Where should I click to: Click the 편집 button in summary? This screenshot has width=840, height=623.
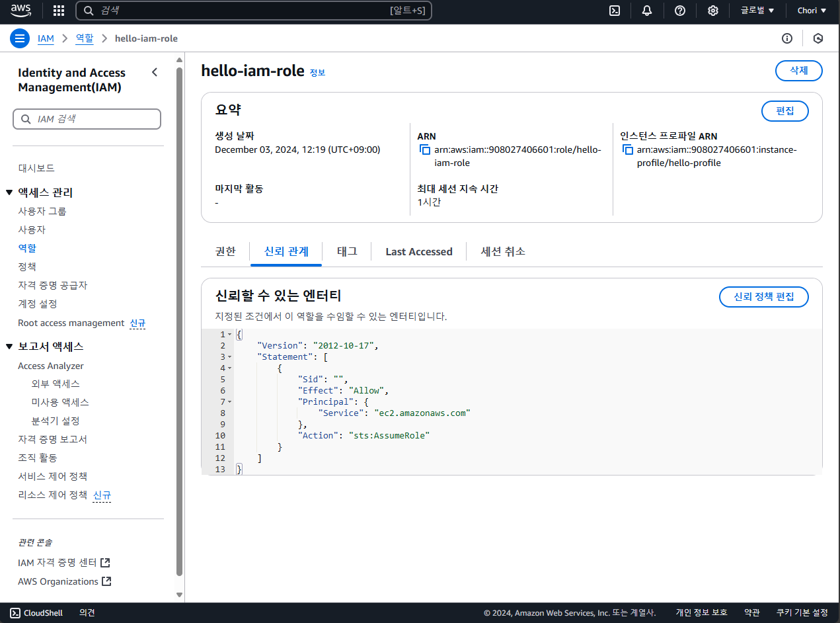click(785, 111)
